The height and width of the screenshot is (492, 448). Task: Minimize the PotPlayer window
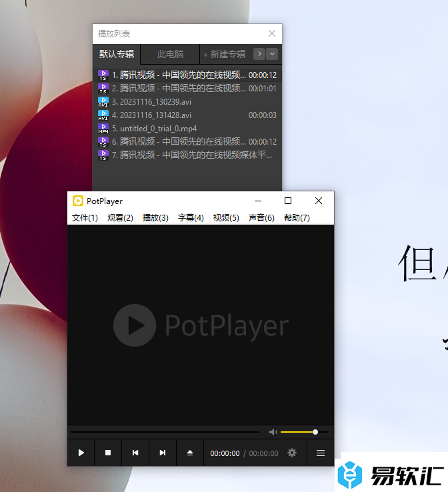pyautogui.click(x=258, y=201)
